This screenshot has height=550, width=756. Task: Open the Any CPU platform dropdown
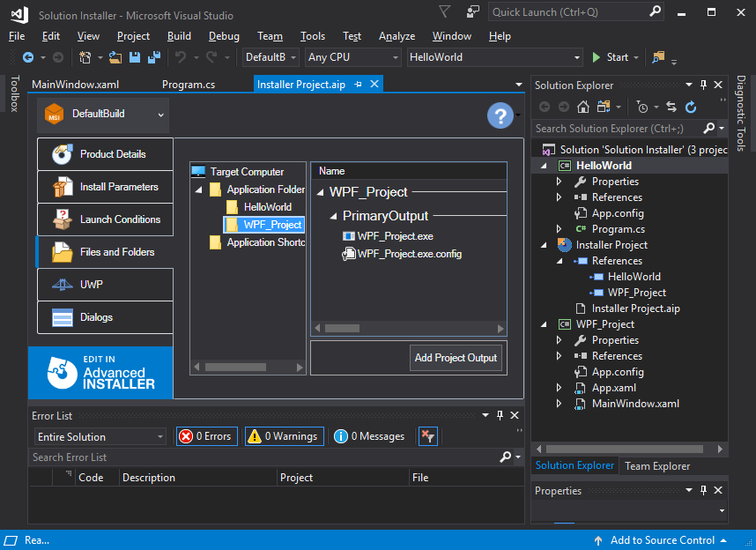click(353, 57)
